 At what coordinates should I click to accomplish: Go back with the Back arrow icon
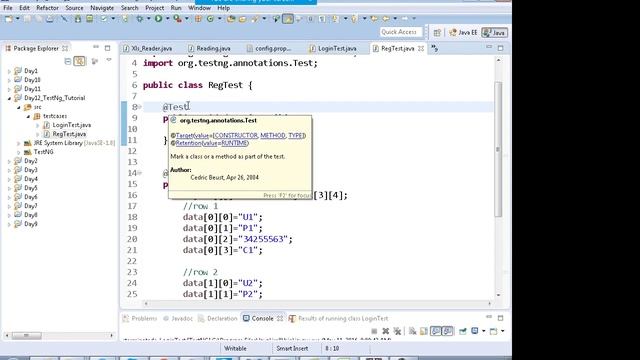click(x=385, y=19)
